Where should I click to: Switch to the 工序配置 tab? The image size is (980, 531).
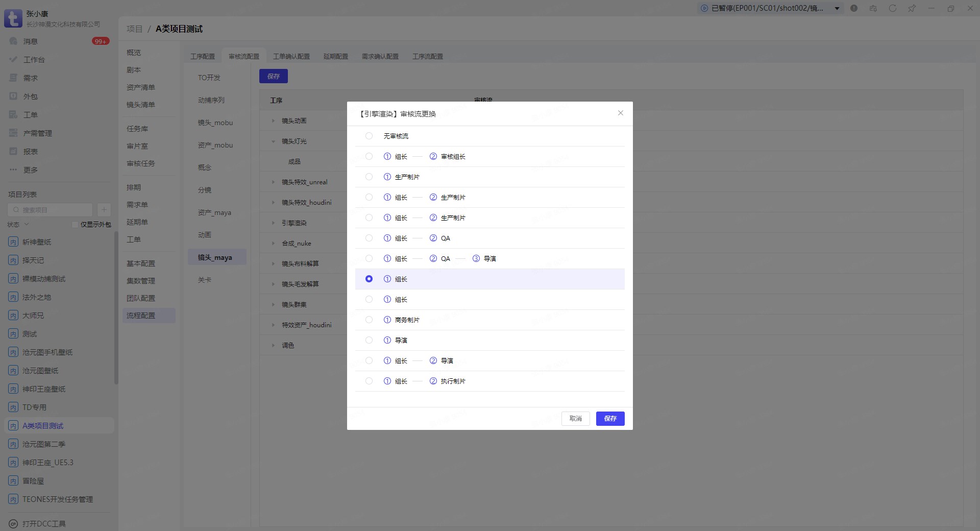(x=203, y=56)
